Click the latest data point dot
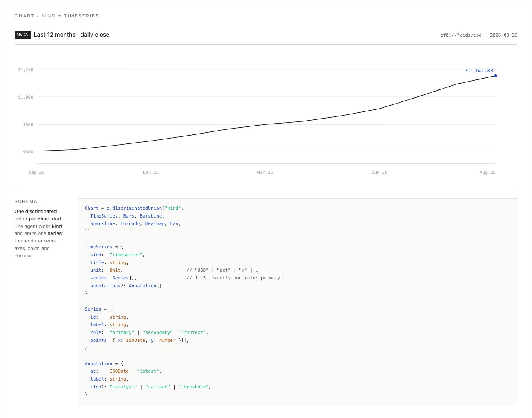Screen dimensions: 532x418 pyautogui.click(x=495, y=76)
